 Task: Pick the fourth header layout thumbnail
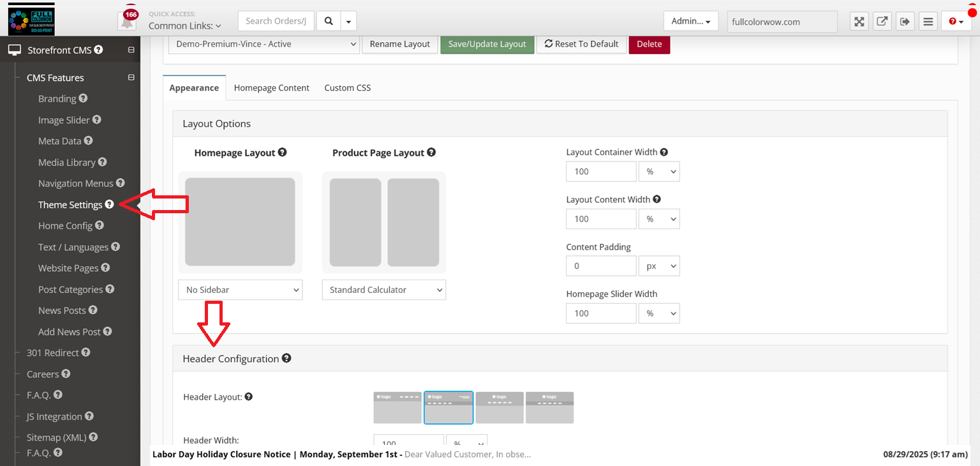pos(549,407)
